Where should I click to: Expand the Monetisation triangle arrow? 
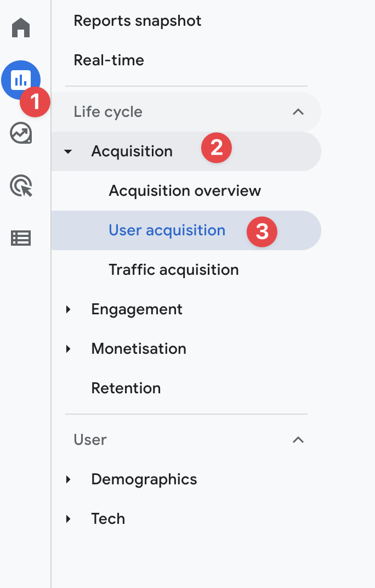click(68, 349)
